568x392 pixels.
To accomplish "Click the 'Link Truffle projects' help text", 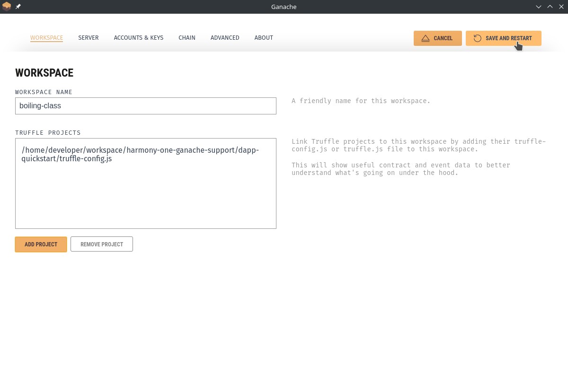I will [x=418, y=145].
